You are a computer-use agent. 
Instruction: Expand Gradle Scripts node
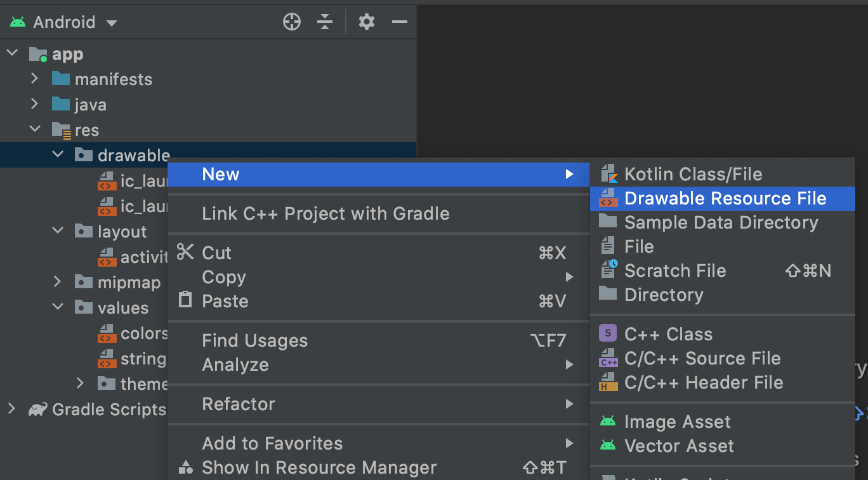pyautogui.click(x=12, y=410)
